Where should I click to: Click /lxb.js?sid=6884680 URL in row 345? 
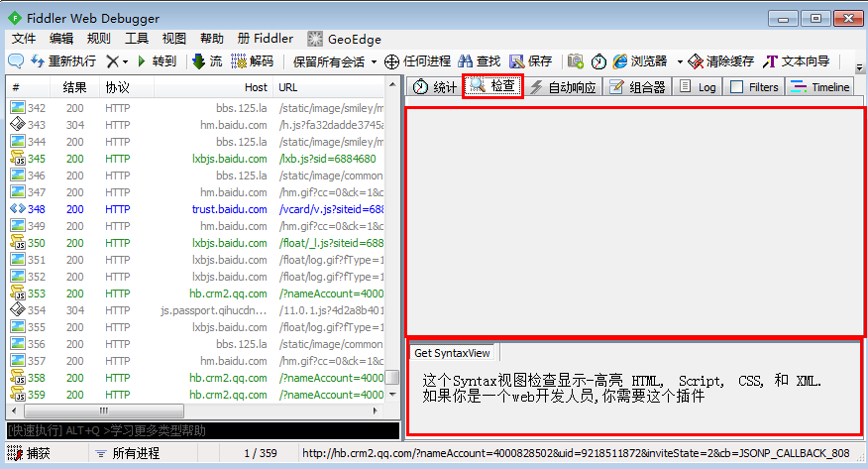[x=328, y=159]
